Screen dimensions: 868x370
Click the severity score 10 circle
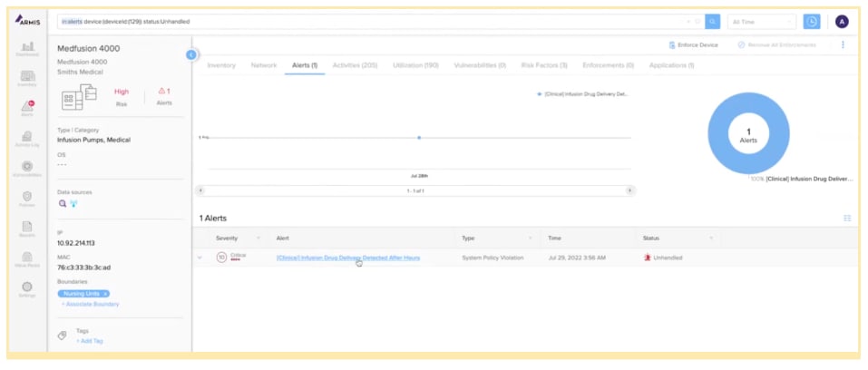(x=221, y=258)
